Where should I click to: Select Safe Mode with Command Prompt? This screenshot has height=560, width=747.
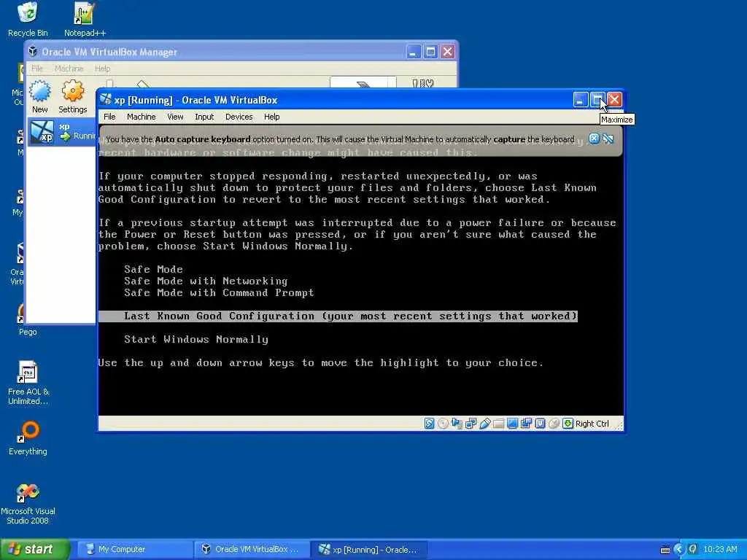[219, 292]
